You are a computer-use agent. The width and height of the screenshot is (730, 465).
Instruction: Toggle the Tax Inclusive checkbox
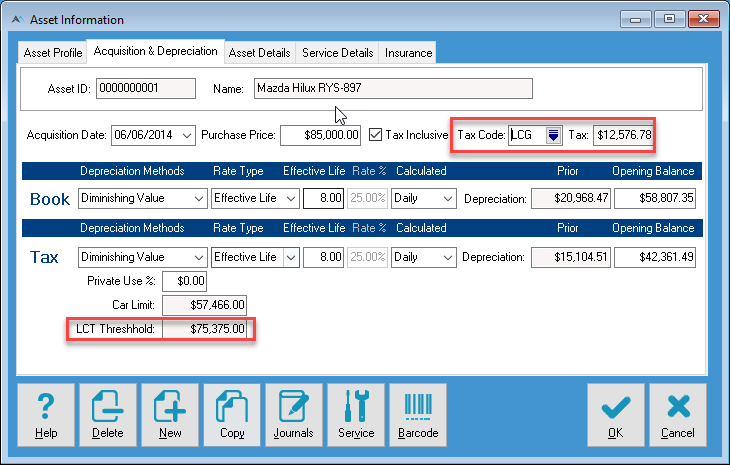coord(376,134)
